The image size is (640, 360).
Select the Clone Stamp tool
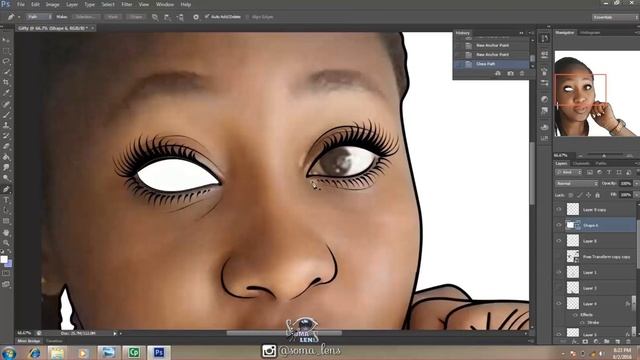click(x=6, y=125)
